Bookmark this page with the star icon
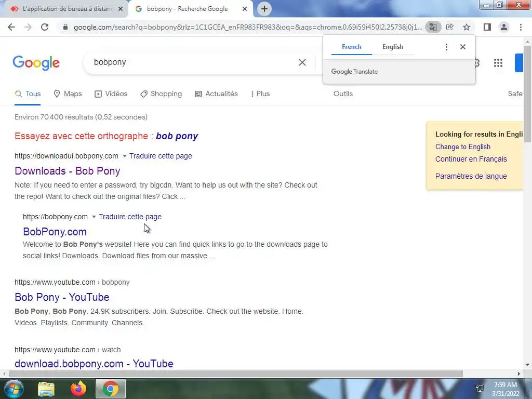 [467, 27]
